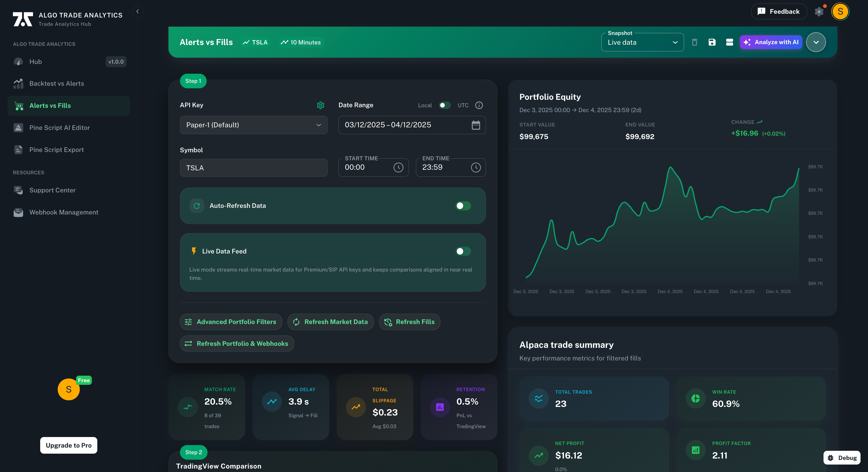Switch timezone from Local to UTC

click(x=445, y=105)
